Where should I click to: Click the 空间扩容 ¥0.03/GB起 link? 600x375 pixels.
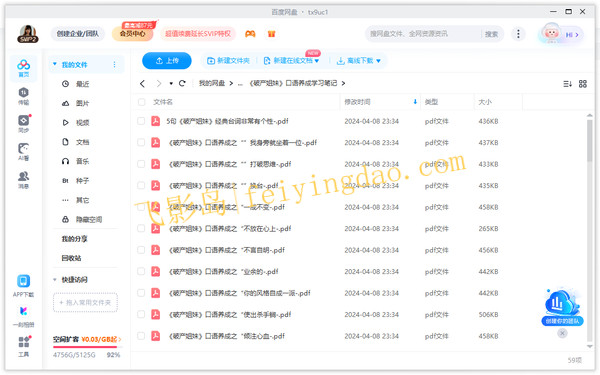87,339
